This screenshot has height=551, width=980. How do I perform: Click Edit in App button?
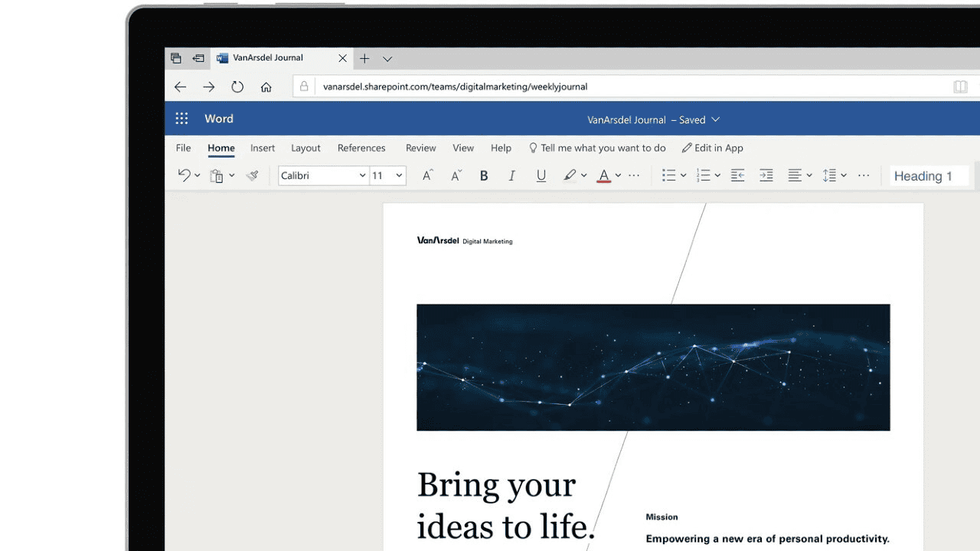[x=713, y=148]
